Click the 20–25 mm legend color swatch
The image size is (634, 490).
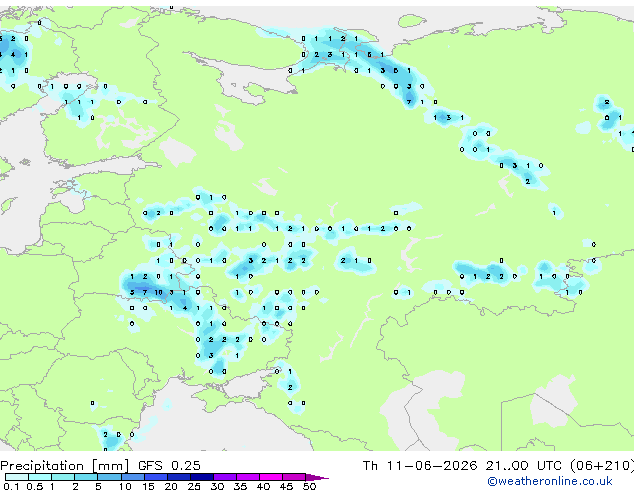[179, 477]
